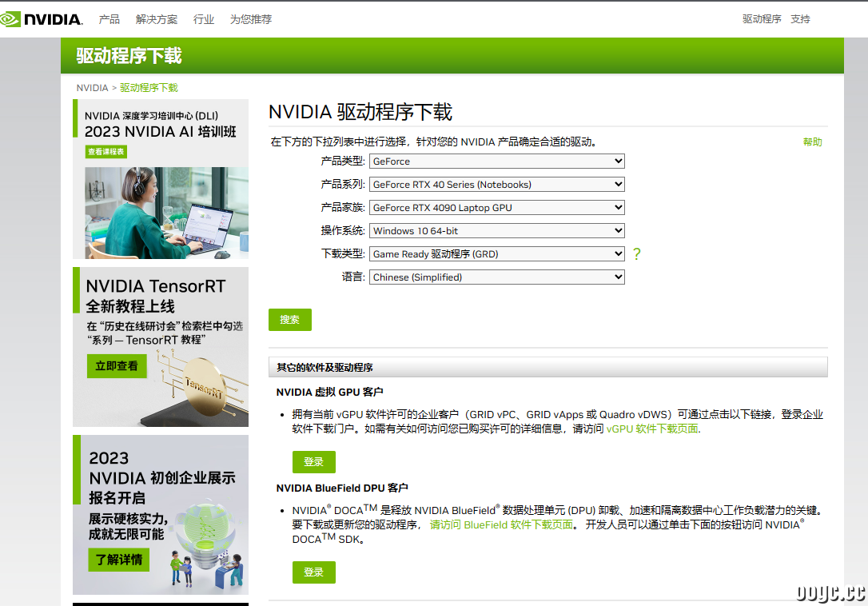Expand the 产品类型 dropdown showing GeForce
Screen dimensions: 868x606
coord(496,161)
